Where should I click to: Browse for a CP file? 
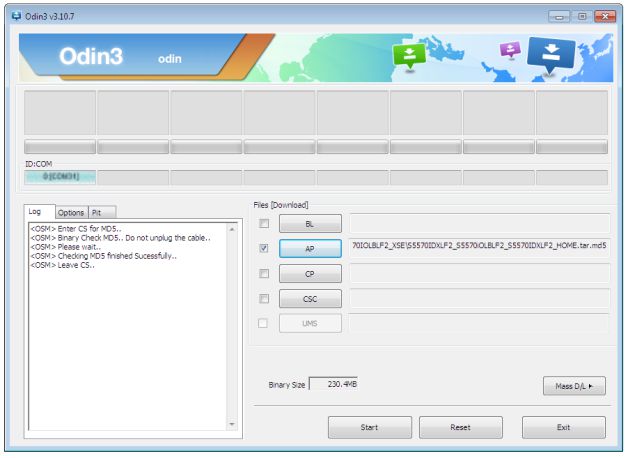tap(310, 274)
